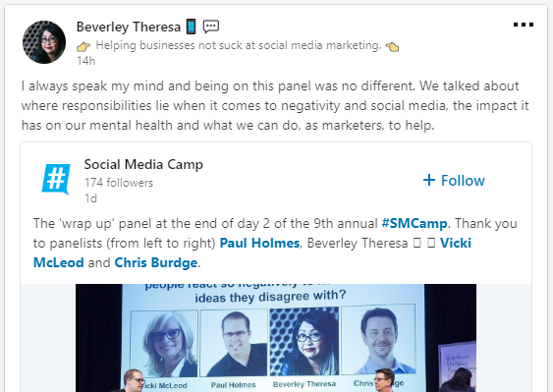
Task: Open the three-dot post options menu
Action: point(524,25)
